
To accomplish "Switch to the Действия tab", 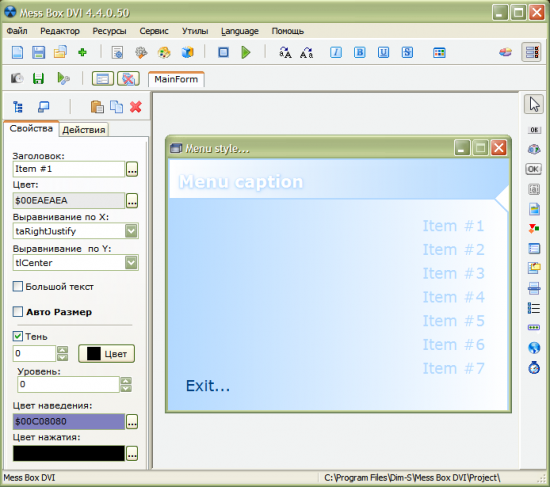I will click(83, 130).
